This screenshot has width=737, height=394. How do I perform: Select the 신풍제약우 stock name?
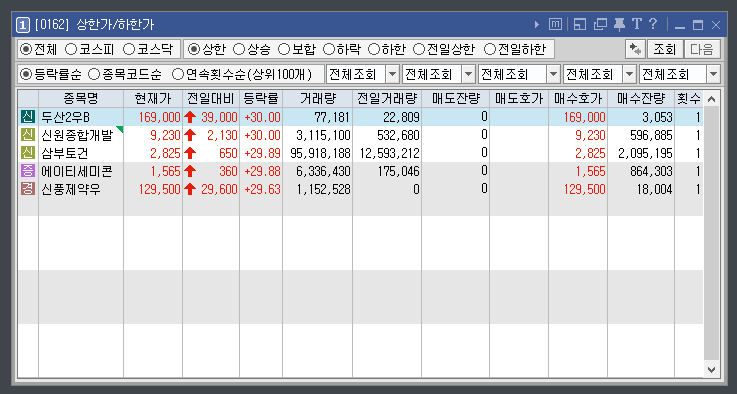tap(71, 189)
